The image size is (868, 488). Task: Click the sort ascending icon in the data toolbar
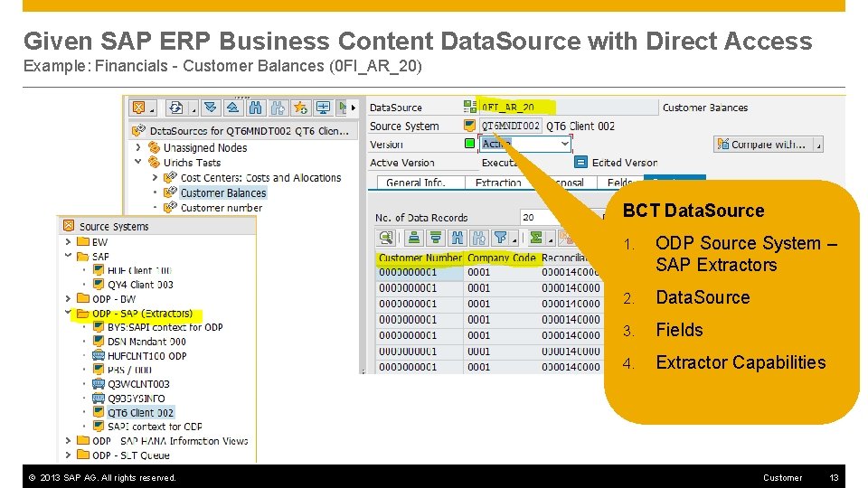tap(413, 238)
